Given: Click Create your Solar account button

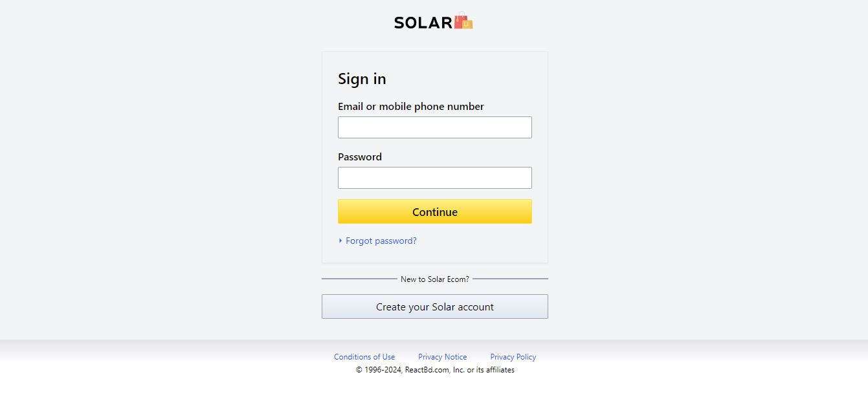Looking at the screenshot, I should click(x=435, y=307).
